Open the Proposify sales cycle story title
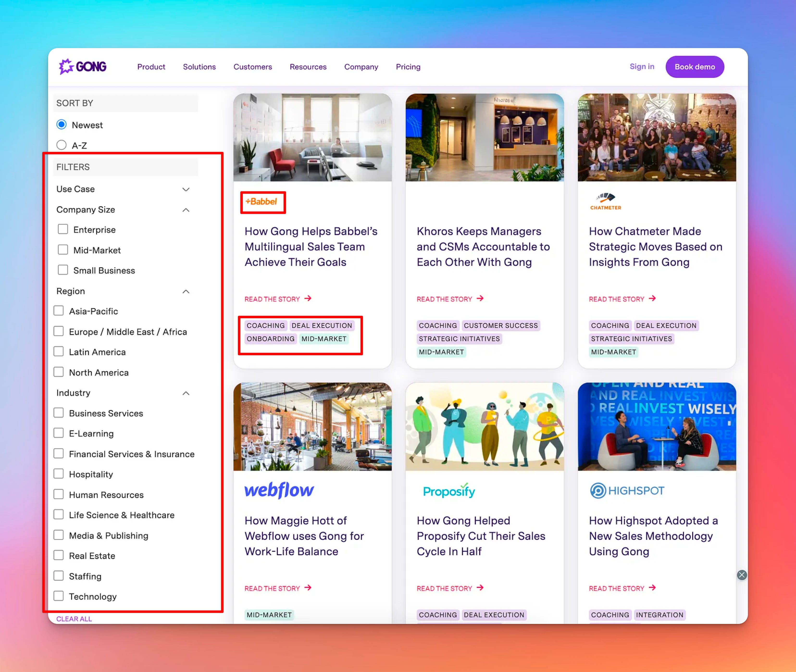The image size is (796, 672). 481,536
